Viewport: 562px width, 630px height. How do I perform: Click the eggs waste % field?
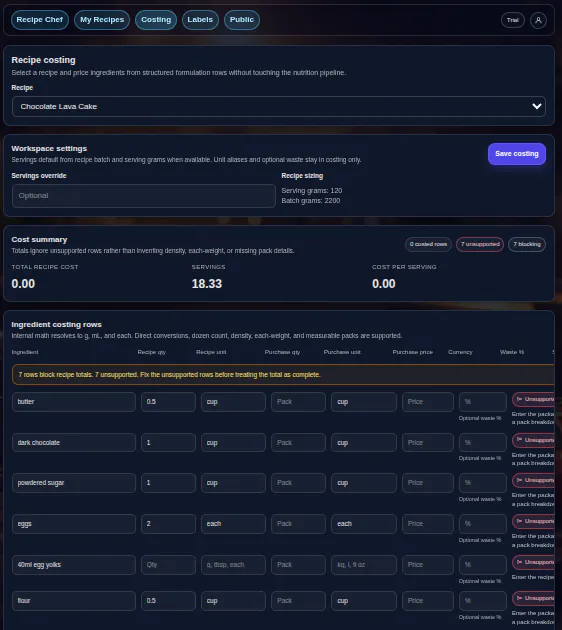point(482,524)
